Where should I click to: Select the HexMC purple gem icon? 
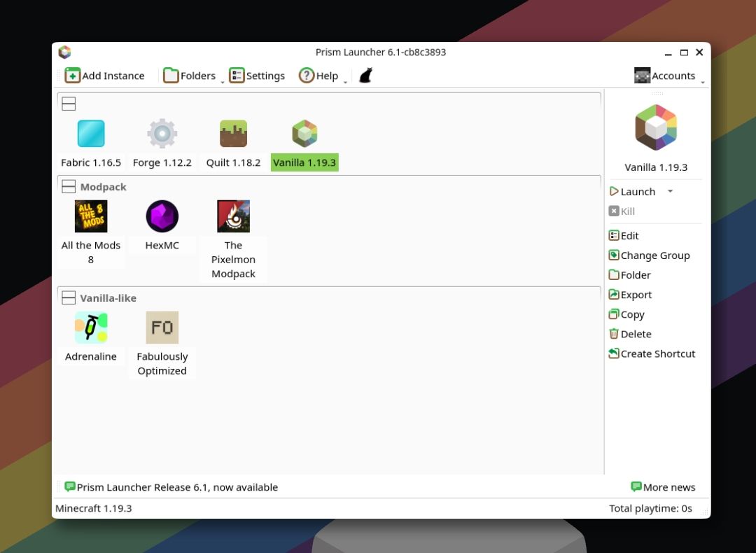point(162,216)
